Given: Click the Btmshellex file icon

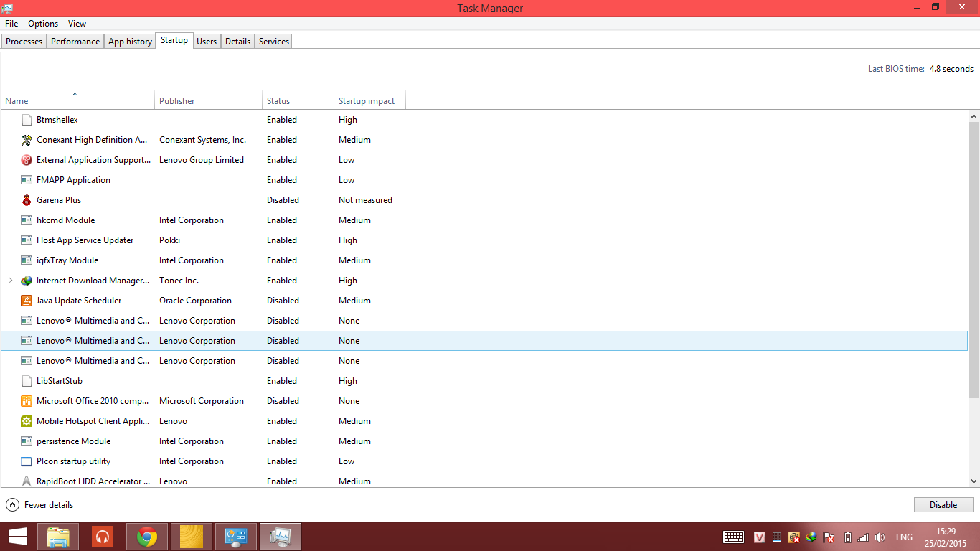Looking at the screenshot, I should point(27,120).
